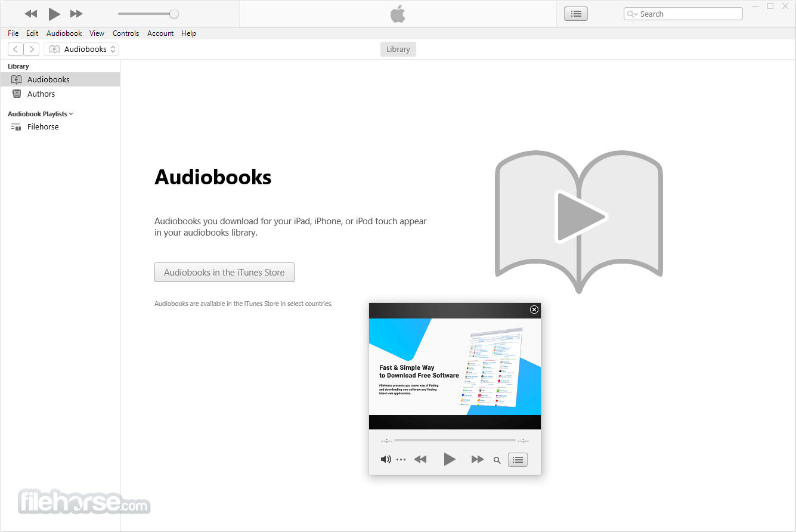This screenshot has height=532, width=796.
Task: Close the iTunes window
Action: pos(786,6)
